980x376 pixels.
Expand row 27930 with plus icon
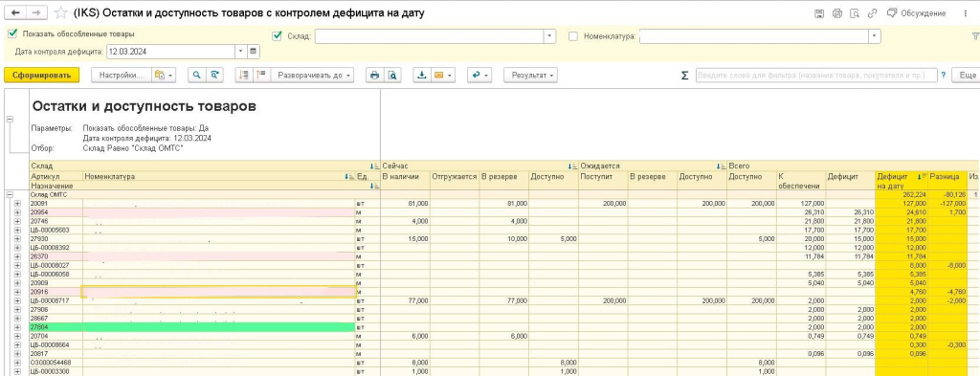[x=17, y=238]
